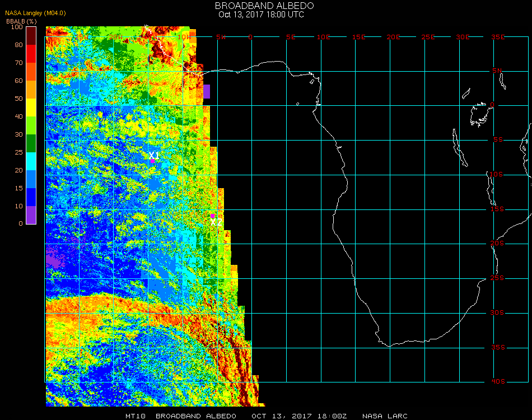Screen dimensions: 532x420
Task: Select the yellow 40–50% legend swatch
Action: [x=31, y=108]
